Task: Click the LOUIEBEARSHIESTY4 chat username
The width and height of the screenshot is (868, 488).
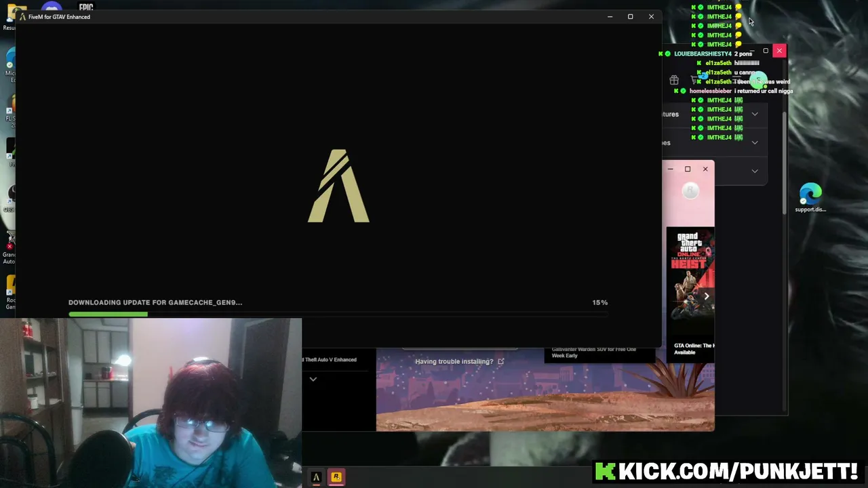Action: tap(703, 54)
